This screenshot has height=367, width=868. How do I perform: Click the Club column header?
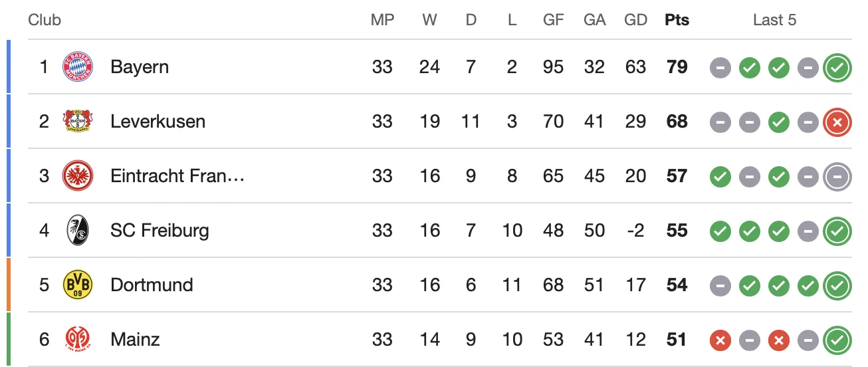[x=45, y=20]
